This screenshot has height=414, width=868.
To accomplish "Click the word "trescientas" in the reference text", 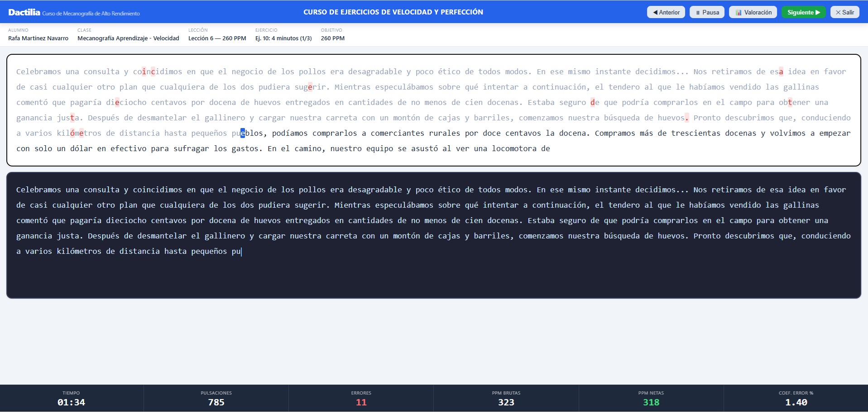I will [x=696, y=133].
